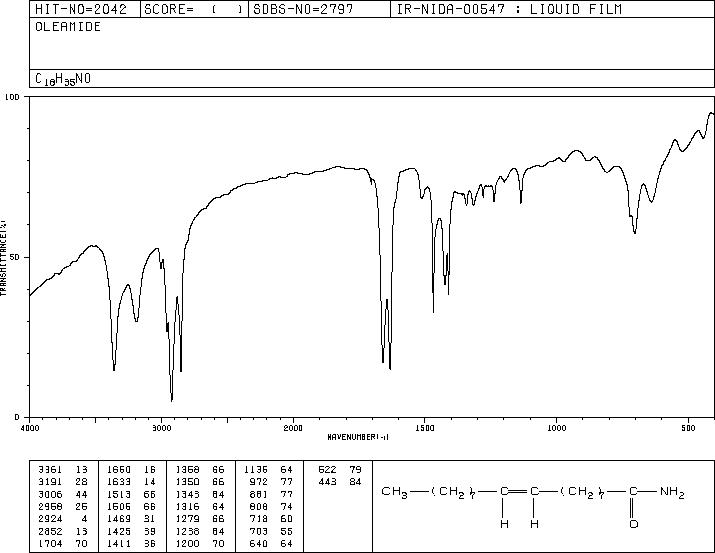Screen dimensions: 715x553
Task: Click the 100 label on transmittance axis
Action: pos(12,97)
